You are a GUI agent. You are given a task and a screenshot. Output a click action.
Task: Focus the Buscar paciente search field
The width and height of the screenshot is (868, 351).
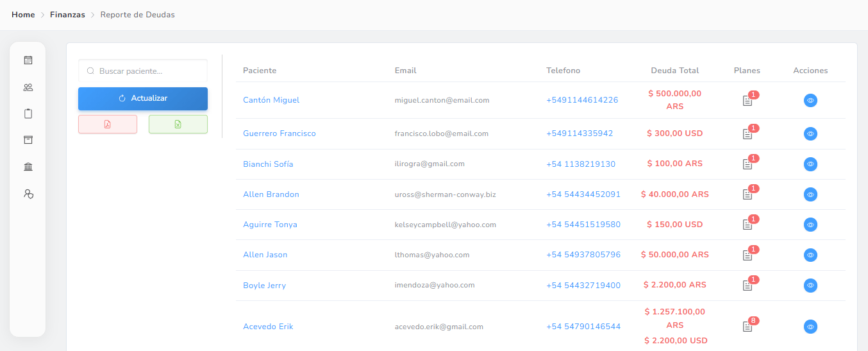(143, 71)
